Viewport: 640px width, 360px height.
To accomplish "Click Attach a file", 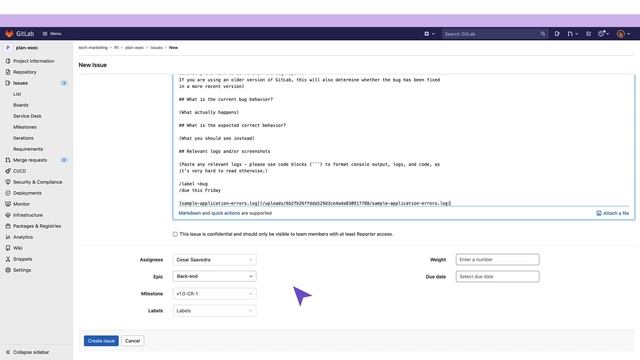I will point(613,213).
